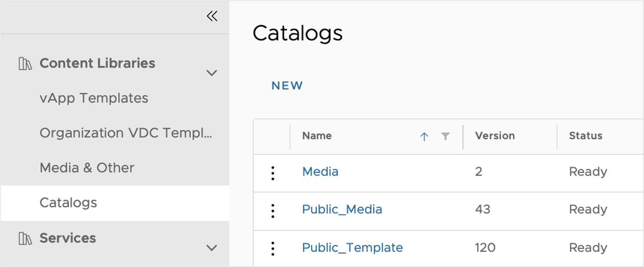
Task: Toggle sort arrow in Name column
Action: (424, 136)
